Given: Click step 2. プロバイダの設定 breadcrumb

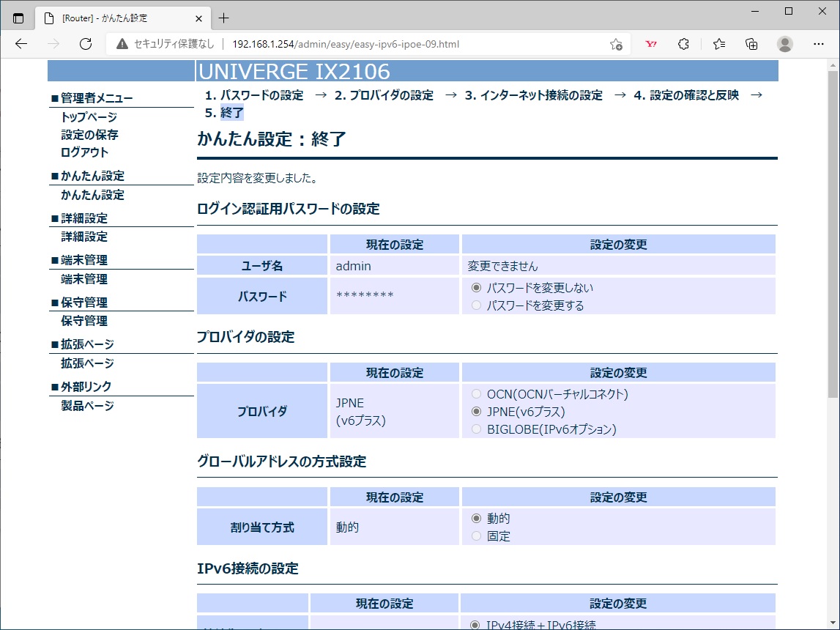Looking at the screenshot, I should click(x=384, y=95).
